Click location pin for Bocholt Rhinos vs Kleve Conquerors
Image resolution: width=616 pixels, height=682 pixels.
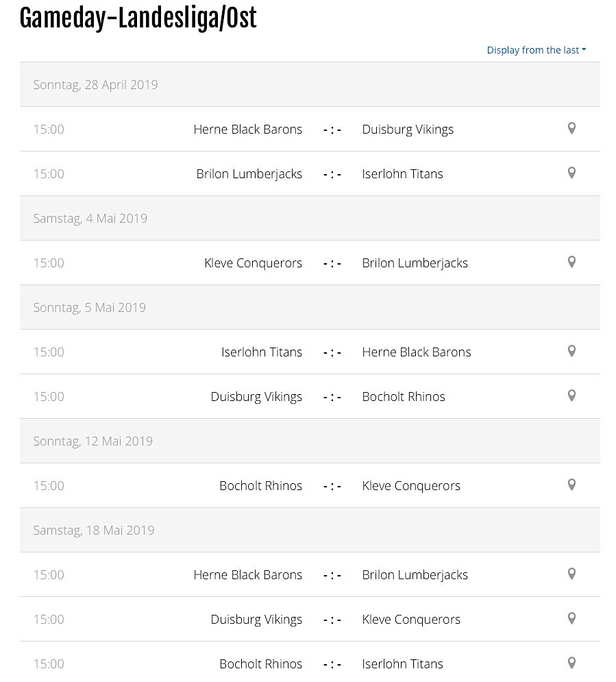coord(571,485)
